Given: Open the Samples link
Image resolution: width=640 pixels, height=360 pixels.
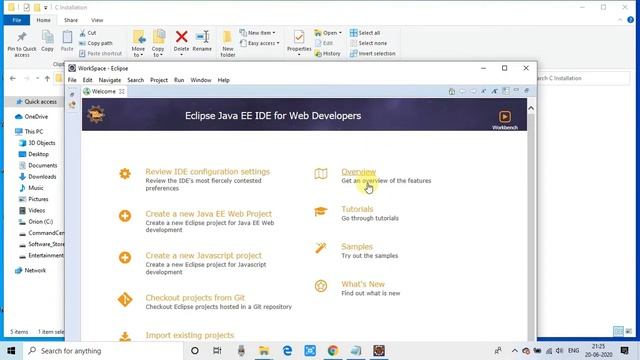Looking at the screenshot, I should click(357, 247).
